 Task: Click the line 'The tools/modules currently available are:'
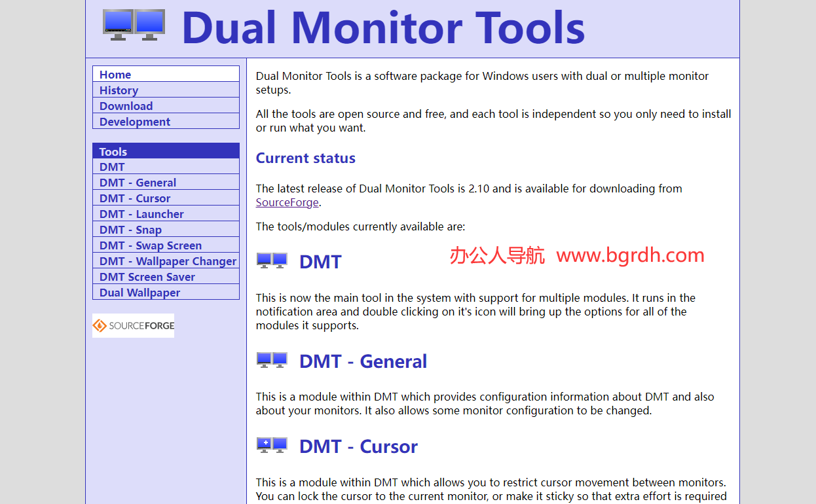[x=361, y=226]
